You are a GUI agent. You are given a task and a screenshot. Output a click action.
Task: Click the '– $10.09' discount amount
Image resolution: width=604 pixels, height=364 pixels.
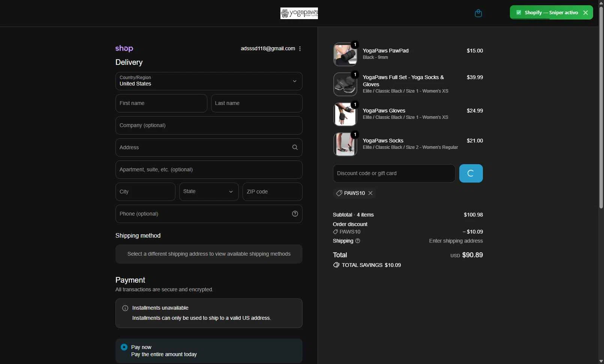tap(473, 232)
